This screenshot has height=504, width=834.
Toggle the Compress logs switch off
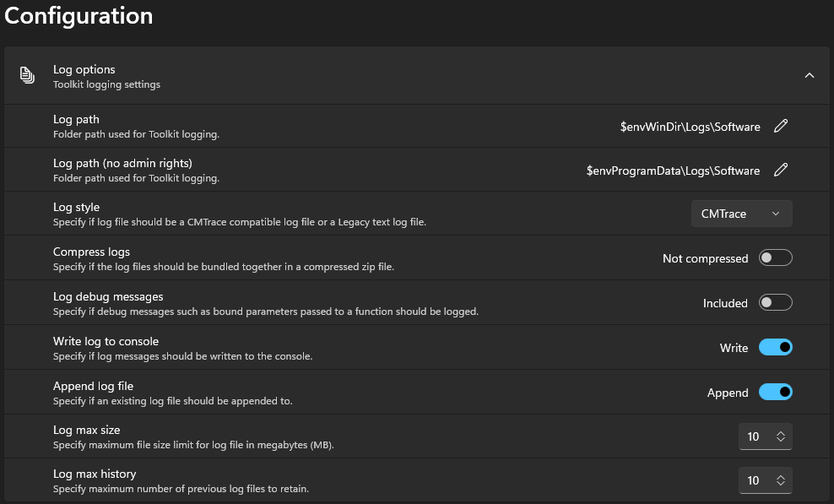tap(775, 257)
